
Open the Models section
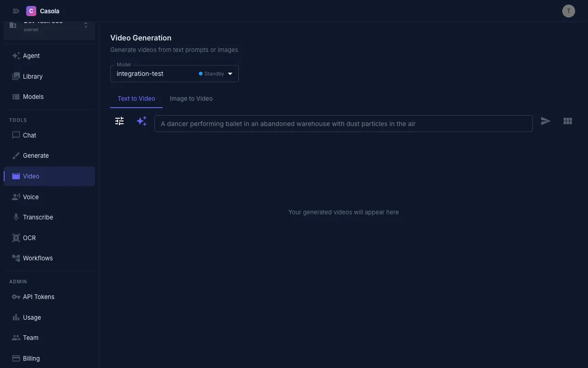33,97
